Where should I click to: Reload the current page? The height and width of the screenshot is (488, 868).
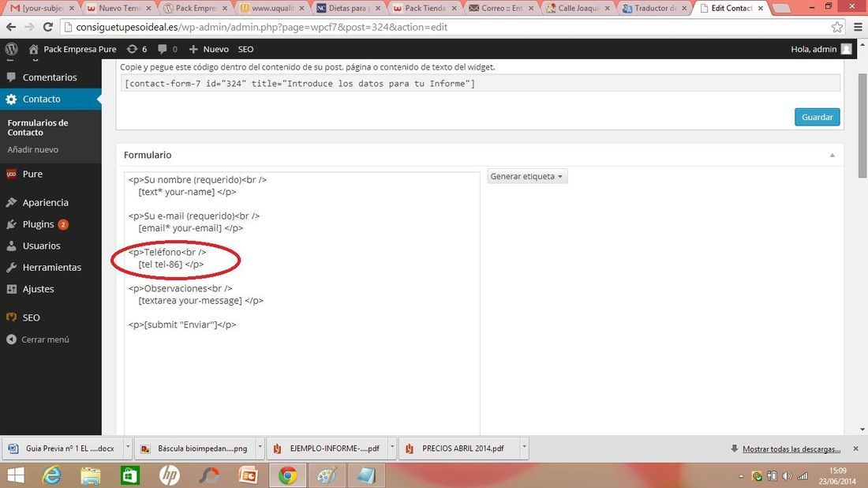48,27
